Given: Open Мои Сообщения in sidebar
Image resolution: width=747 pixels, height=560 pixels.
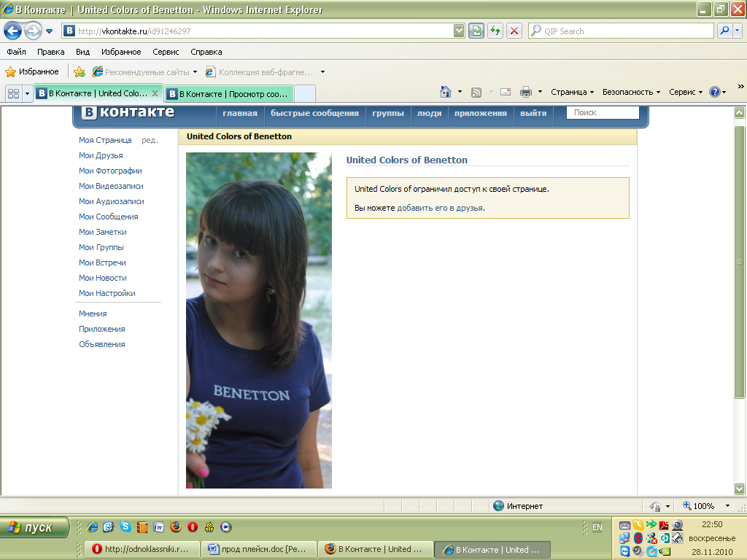Looking at the screenshot, I should point(109,217).
